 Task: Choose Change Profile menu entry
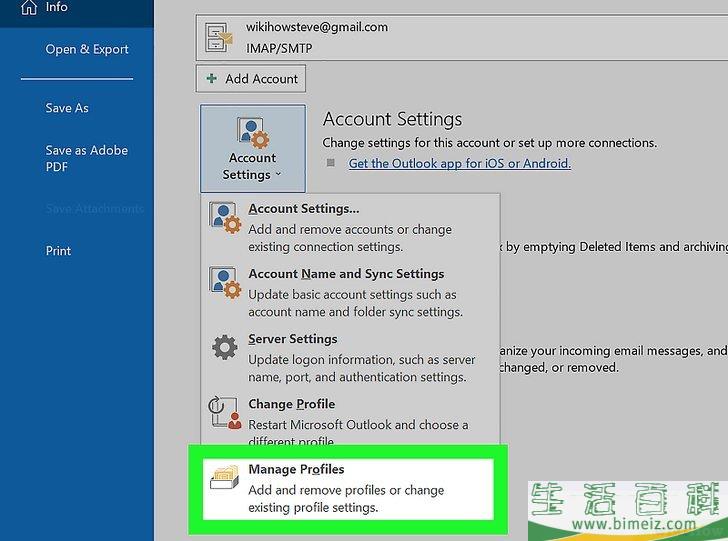pos(350,420)
